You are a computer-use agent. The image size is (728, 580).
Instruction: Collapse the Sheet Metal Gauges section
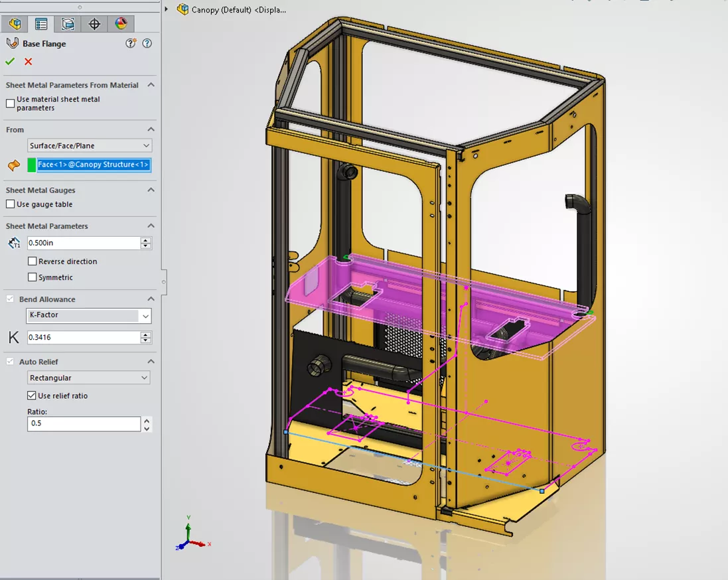coord(151,190)
